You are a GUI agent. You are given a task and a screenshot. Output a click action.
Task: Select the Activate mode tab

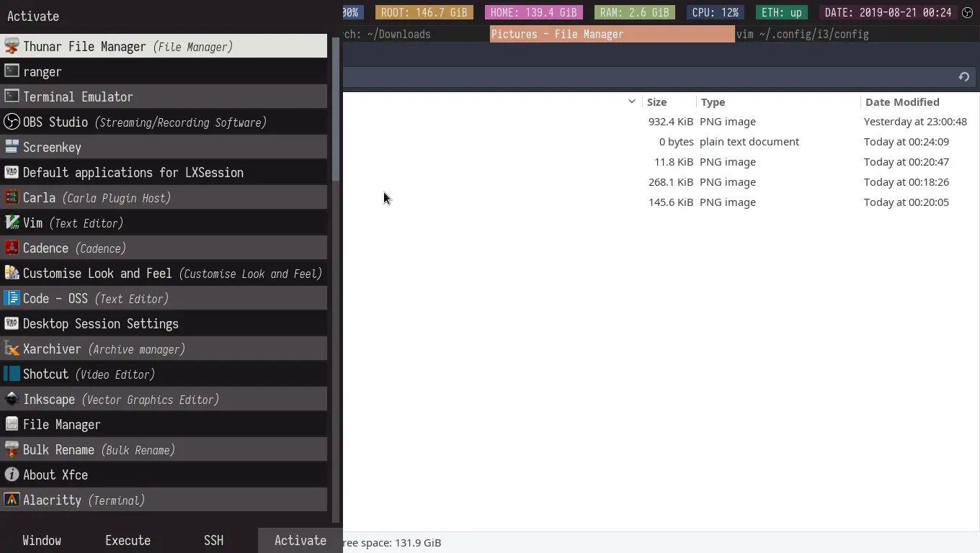[x=300, y=540]
